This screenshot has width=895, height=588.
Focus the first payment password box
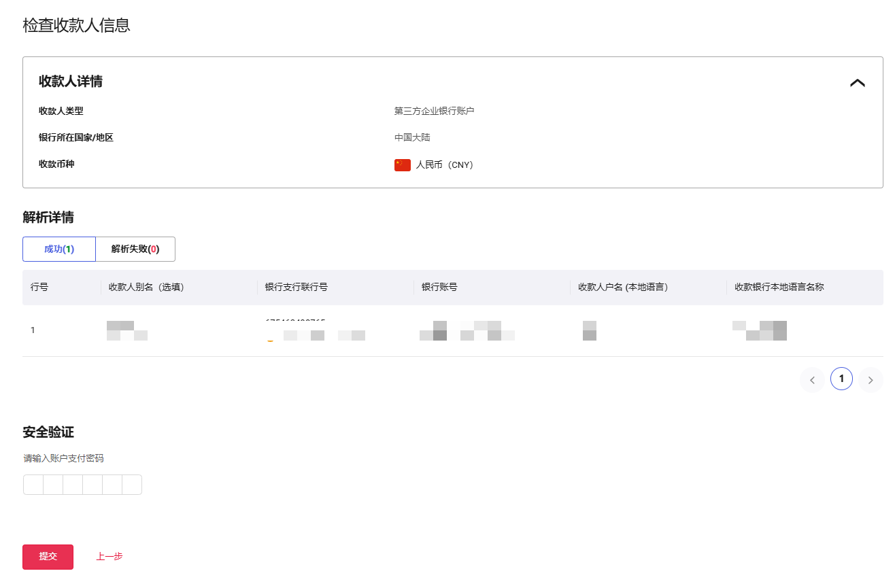[x=33, y=485]
